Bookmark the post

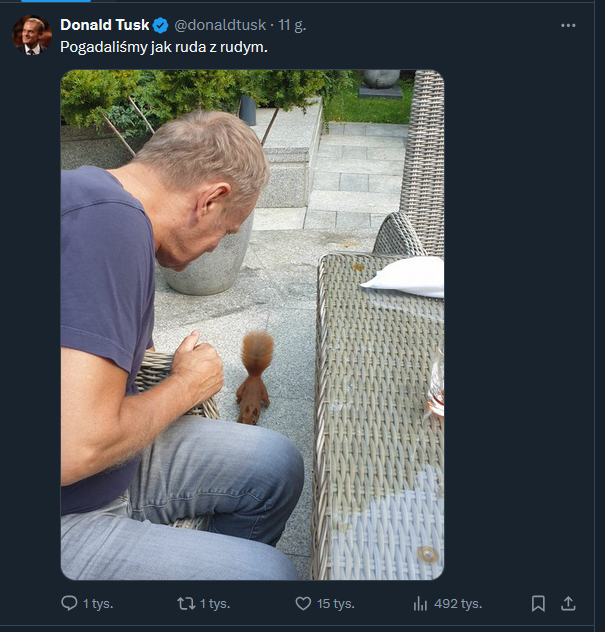click(538, 603)
